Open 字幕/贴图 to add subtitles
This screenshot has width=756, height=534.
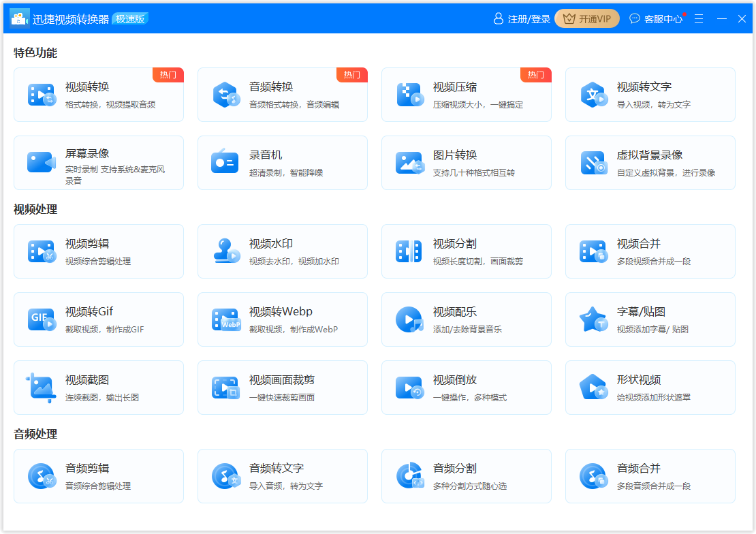point(650,319)
